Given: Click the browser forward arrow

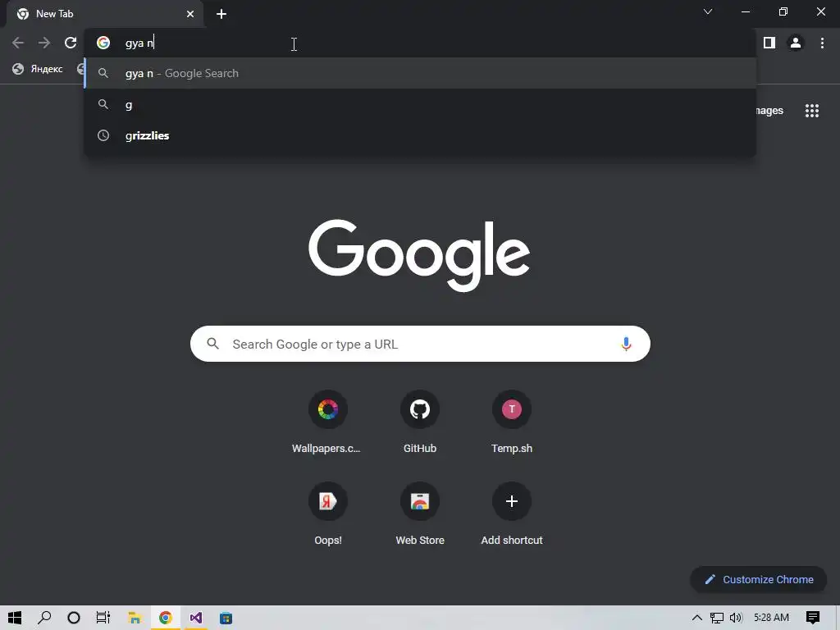Looking at the screenshot, I should coord(44,43).
